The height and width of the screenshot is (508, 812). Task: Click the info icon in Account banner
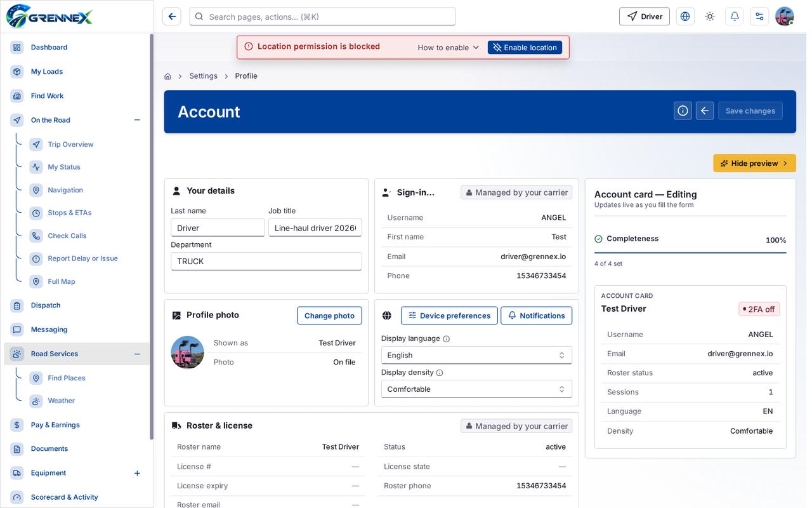(x=683, y=110)
